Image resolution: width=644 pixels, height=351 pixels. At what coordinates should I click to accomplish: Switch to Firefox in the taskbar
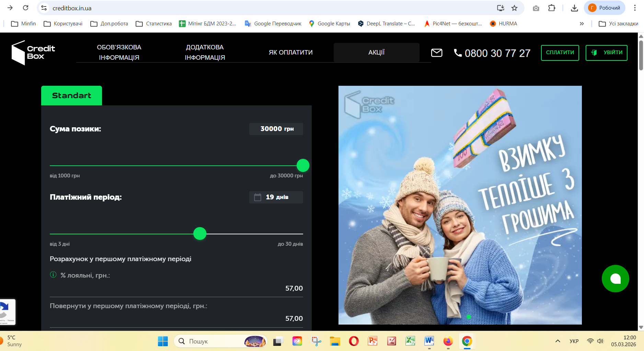[448, 341]
